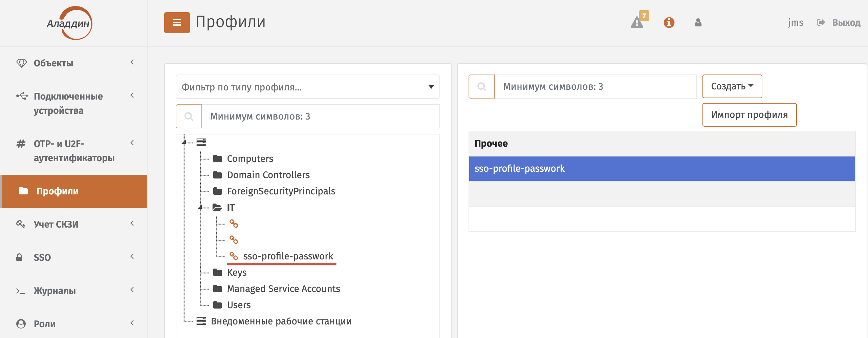868x338 pixels.
Task: Click the Выход logout link
Action: (x=839, y=23)
